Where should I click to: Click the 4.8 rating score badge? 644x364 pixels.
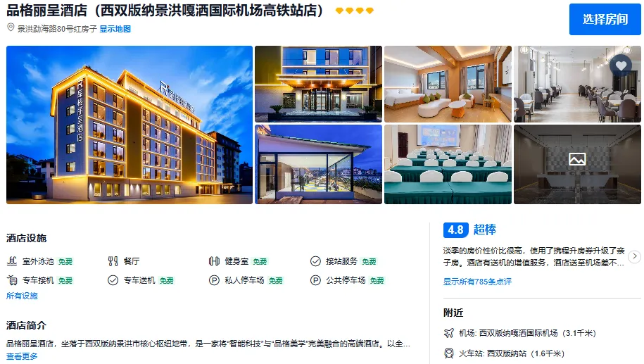(456, 230)
